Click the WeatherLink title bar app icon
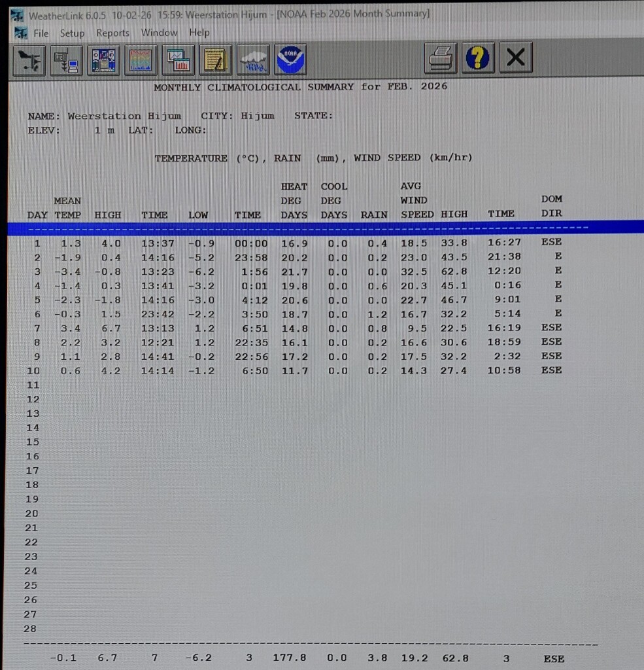This screenshot has width=644, height=670. 17,16
